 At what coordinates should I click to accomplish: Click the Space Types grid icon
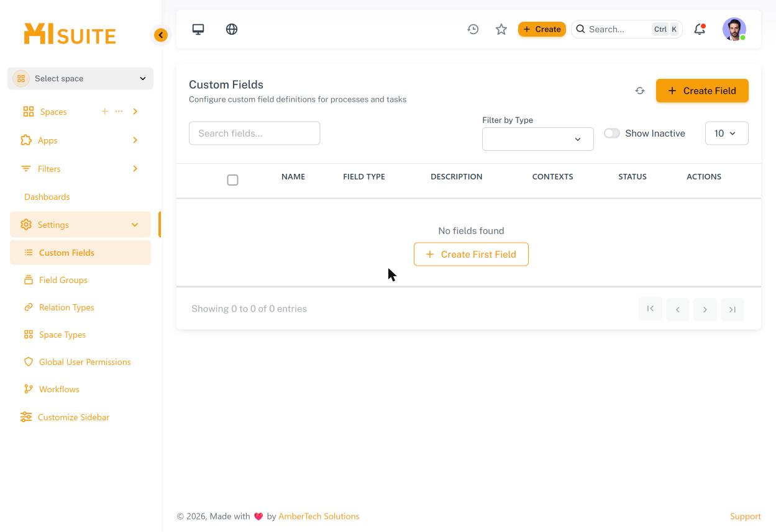click(29, 335)
